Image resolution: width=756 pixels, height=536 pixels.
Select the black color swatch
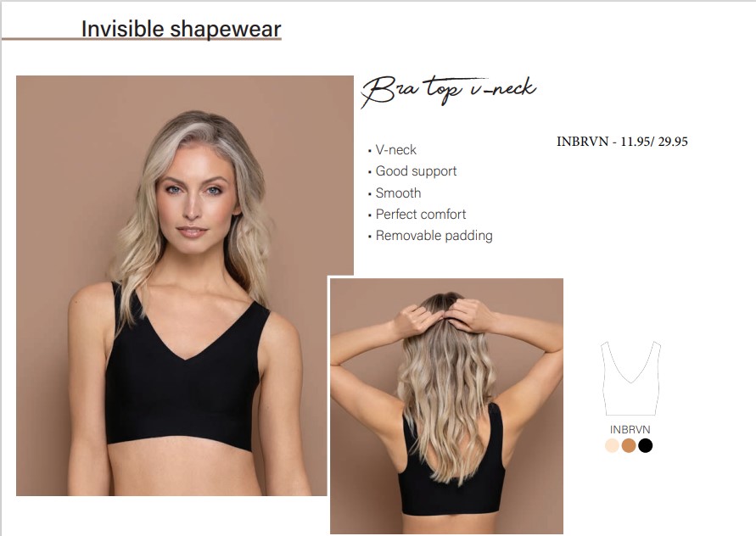point(645,445)
